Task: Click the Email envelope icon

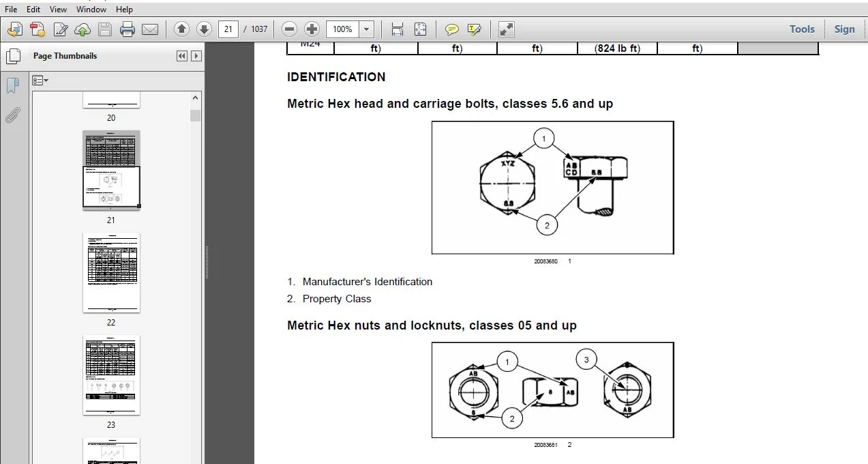Action: pyautogui.click(x=150, y=29)
